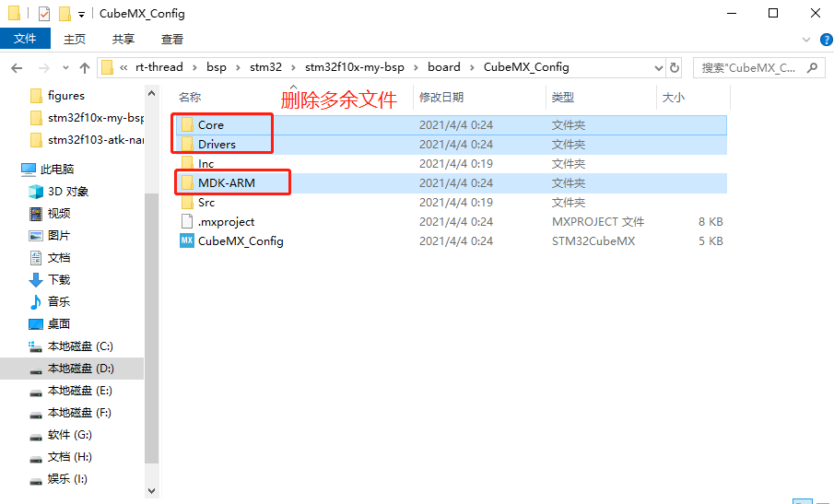
Task: Click the MXPROJECT 文件 type cell
Action: click(x=598, y=222)
